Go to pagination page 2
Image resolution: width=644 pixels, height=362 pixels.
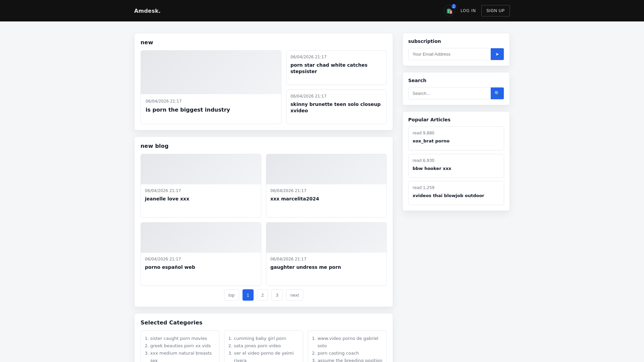click(x=262, y=295)
